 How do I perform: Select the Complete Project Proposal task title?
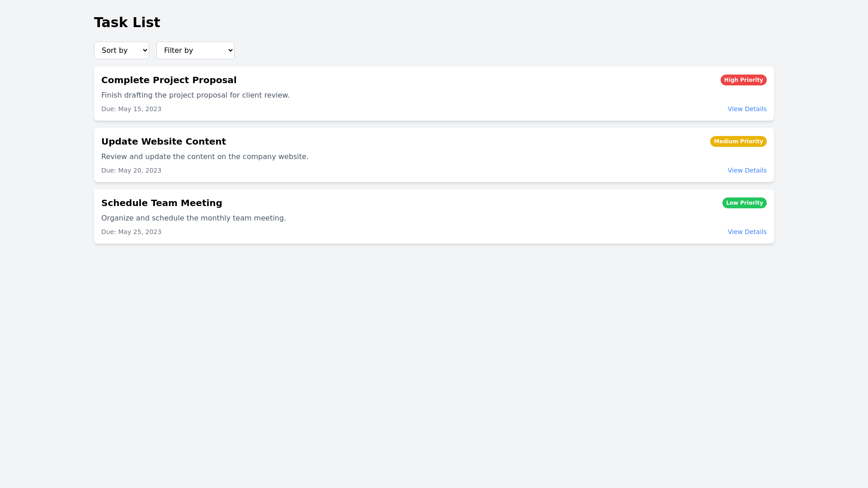[x=169, y=80]
